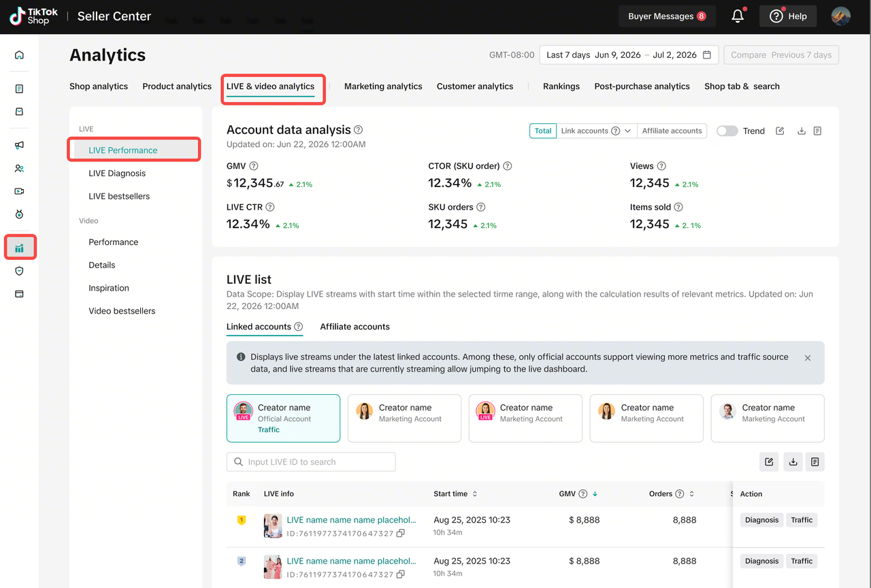Click Diagnosis for the rank 1 LIVE
The height and width of the screenshot is (588, 871).
761,520
